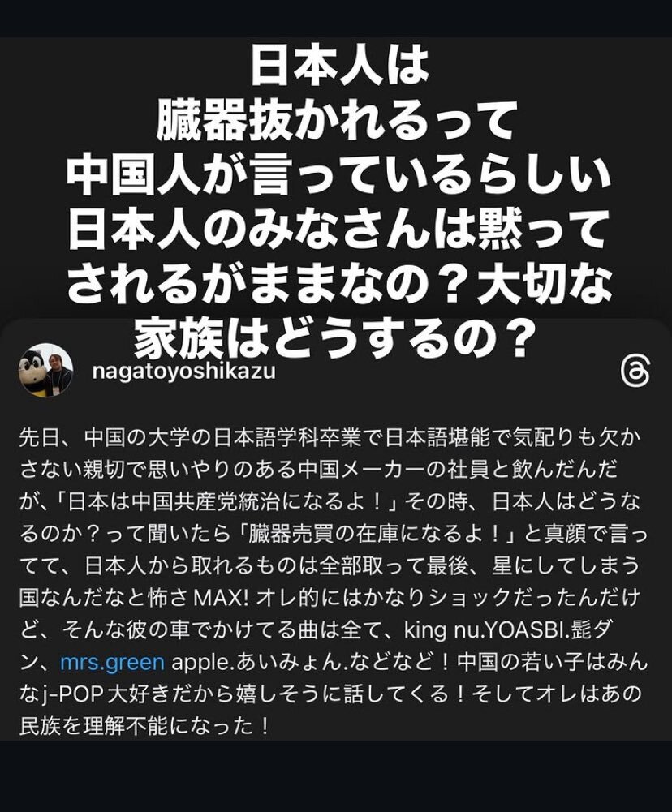Image resolution: width=672 pixels, height=812 pixels.
Task: Select the headline line 日本人のみなさんは黙って
Action: click(338, 230)
